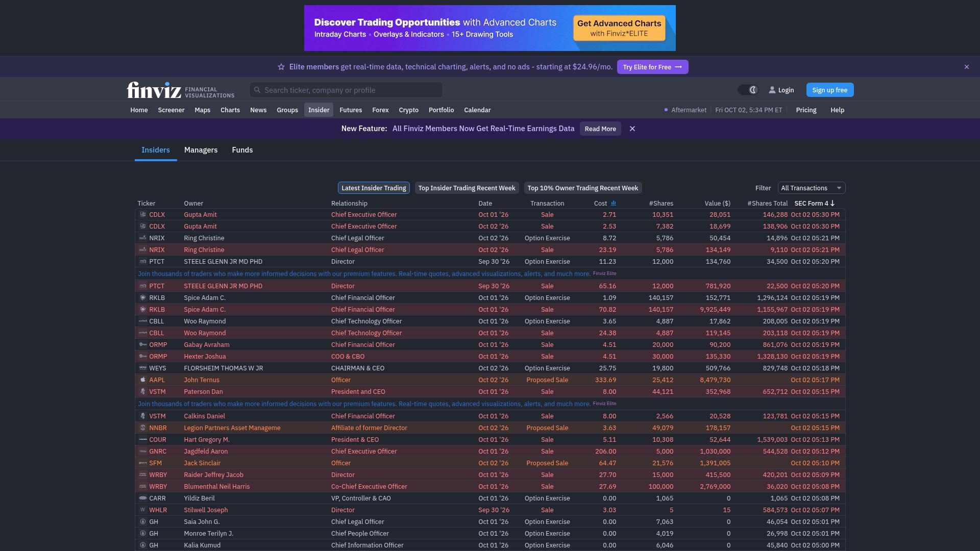Switch to the Funds tab
The height and width of the screenshot is (551, 980).
(x=242, y=149)
